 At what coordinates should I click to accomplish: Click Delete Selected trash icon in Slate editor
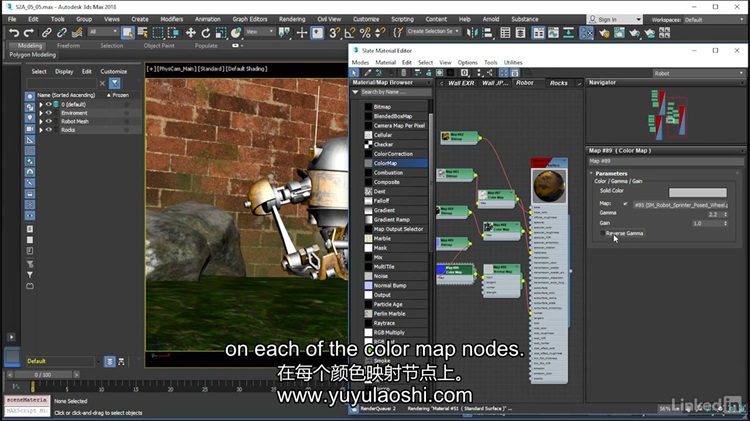point(403,73)
